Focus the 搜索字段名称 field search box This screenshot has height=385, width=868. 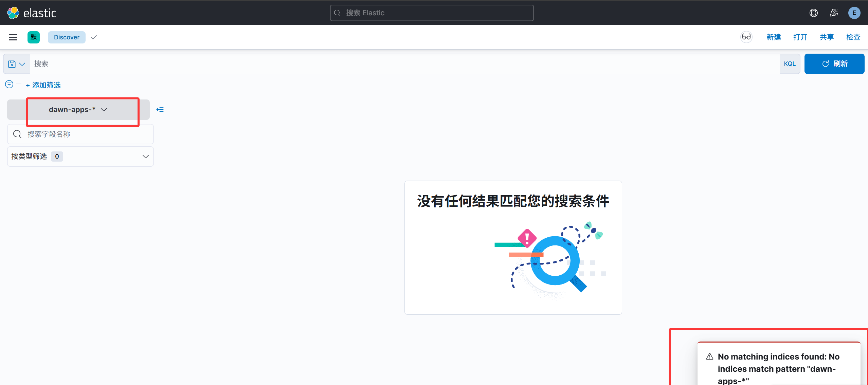(80, 134)
